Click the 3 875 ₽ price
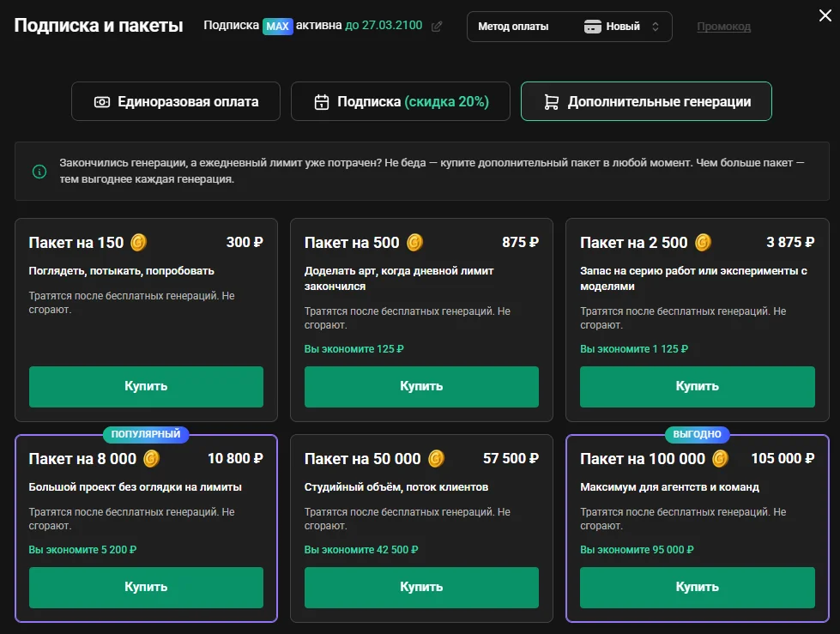The width and height of the screenshot is (840, 634). 790,243
